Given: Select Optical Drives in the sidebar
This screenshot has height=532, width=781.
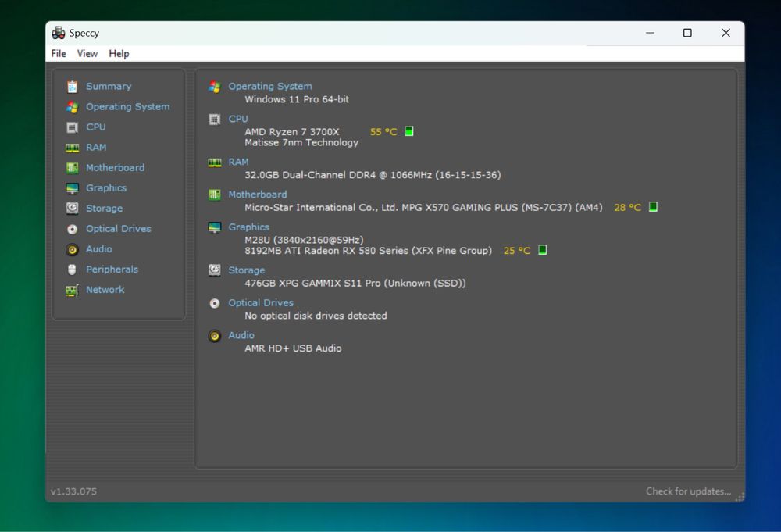Looking at the screenshot, I should tap(119, 229).
